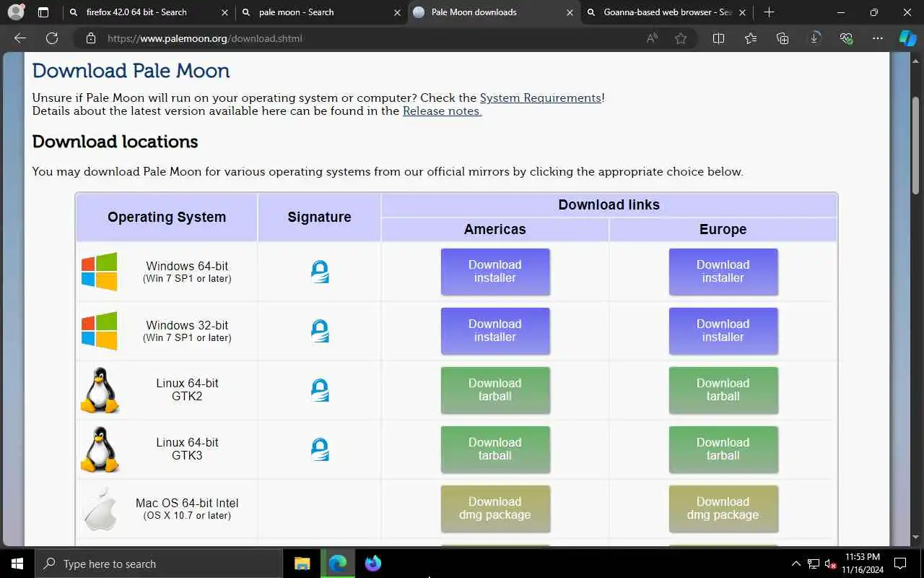The image size is (924, 578).
Task: Switch to pale moon - Search tab
Action: pos(320,12)
